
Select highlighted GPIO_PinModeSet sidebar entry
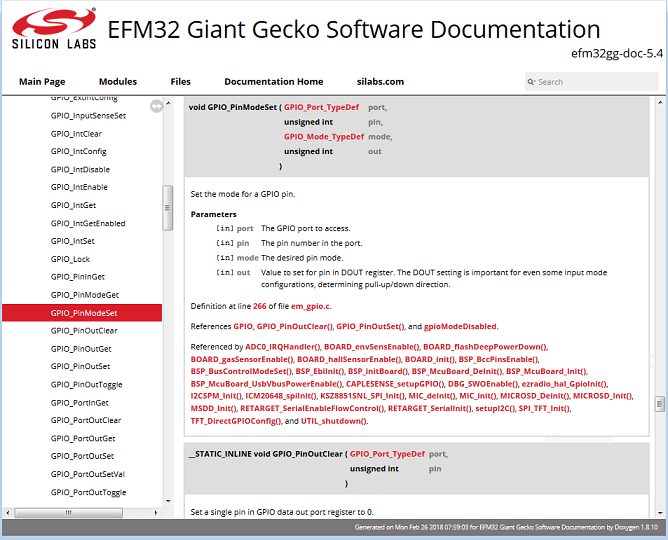[82, 313]
